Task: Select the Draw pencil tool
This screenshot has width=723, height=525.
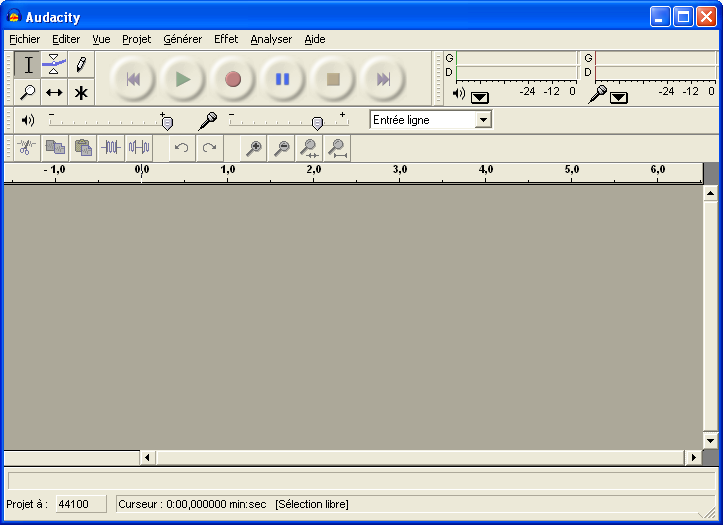Action: 81,64
